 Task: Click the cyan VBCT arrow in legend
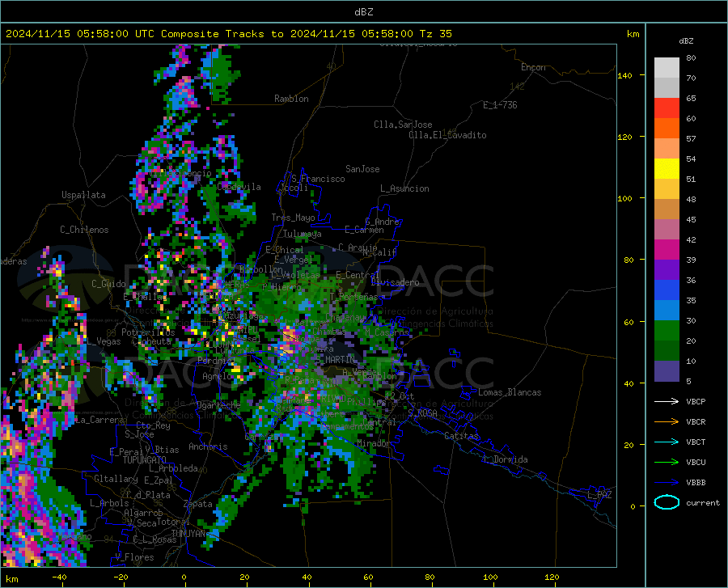667,442
